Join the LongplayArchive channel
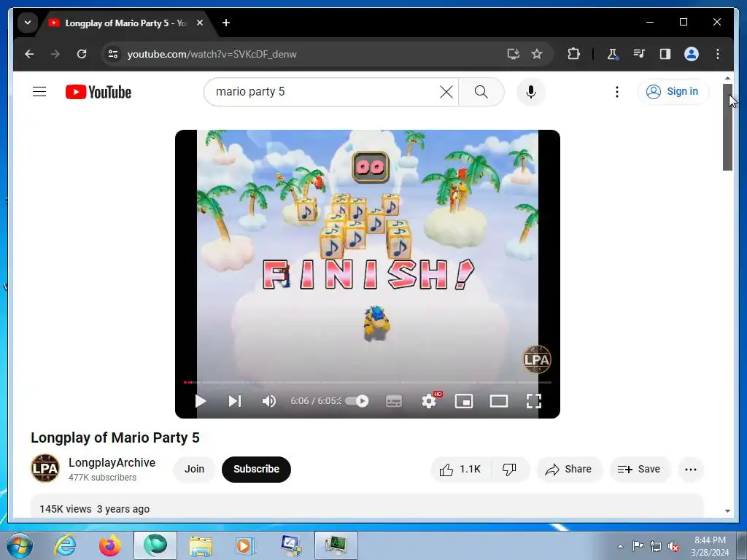This screenshot has height=560, width=747. coord(194,469)
